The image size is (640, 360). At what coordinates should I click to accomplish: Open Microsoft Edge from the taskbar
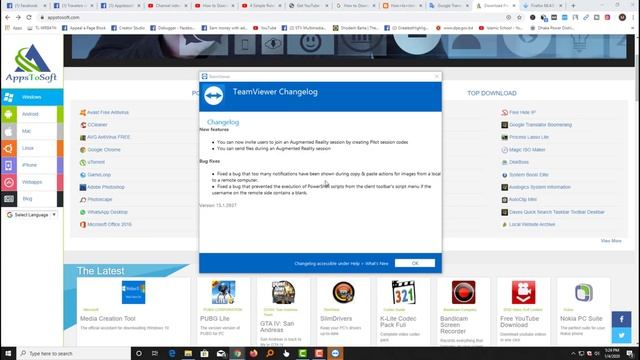(172, 353)
